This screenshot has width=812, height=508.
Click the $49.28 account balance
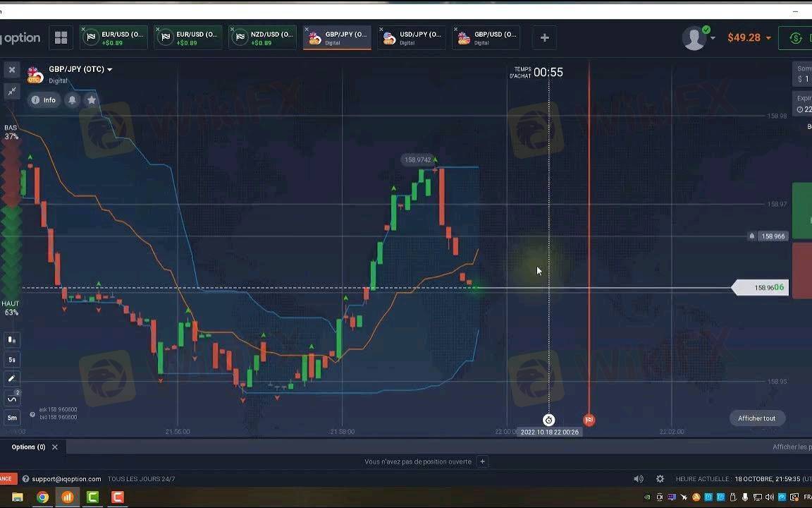coord(744,38)
